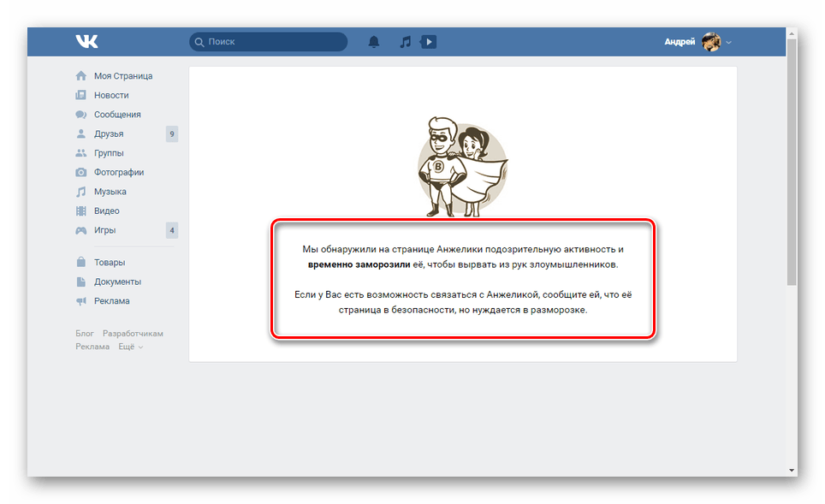This screenshot has width=825, height=504.
Task: Click the note icon beside Музыка
Action: [x=80, y=192]
